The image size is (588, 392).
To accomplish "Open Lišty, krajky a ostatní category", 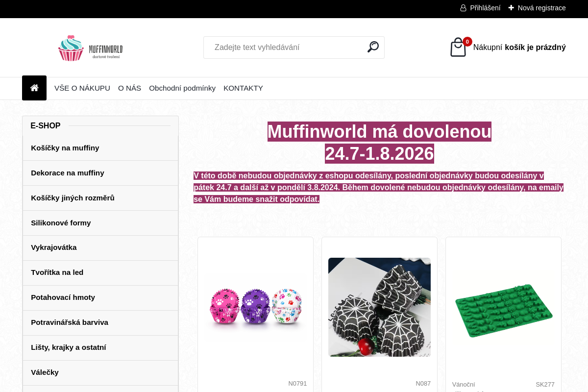I will (100, 347).
